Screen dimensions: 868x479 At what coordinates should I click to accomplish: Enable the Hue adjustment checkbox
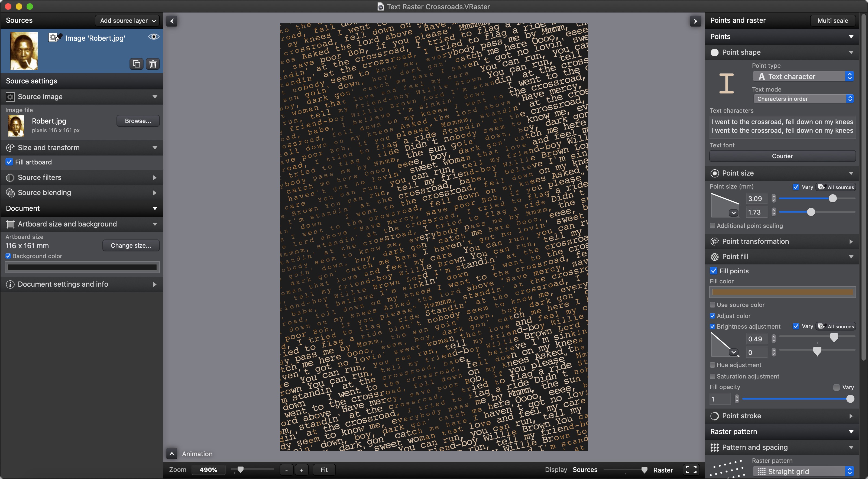(712, 365)
